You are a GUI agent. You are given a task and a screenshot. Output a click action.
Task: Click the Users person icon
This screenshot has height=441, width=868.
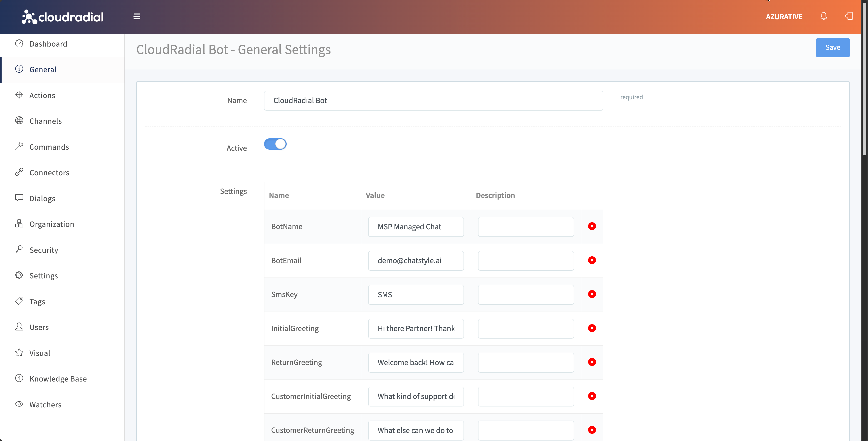(x=19, y=327)
